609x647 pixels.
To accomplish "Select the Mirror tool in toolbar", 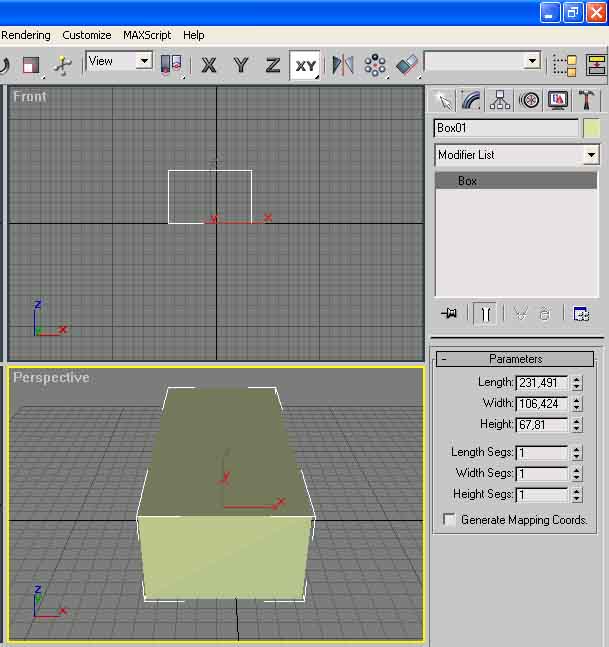I will tap(343, 65).
